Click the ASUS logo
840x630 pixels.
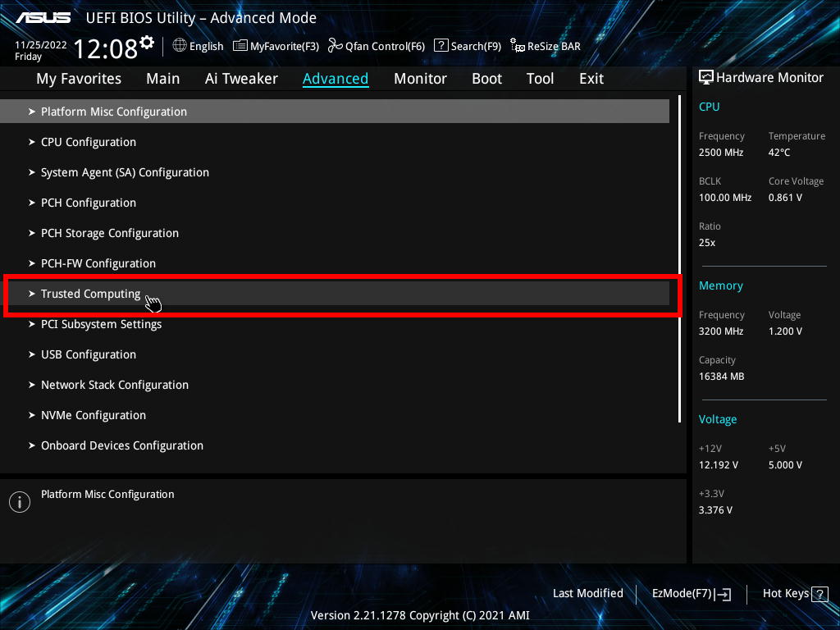click(43, 18)
